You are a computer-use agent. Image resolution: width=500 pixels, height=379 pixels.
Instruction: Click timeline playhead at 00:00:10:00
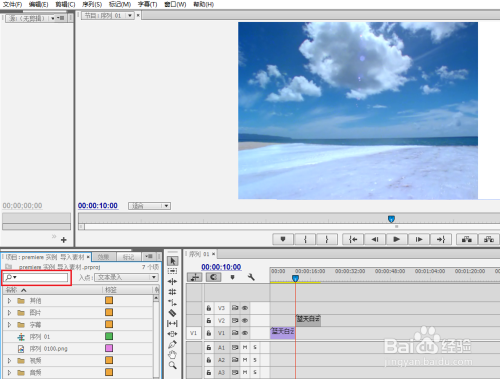(295, 278)
